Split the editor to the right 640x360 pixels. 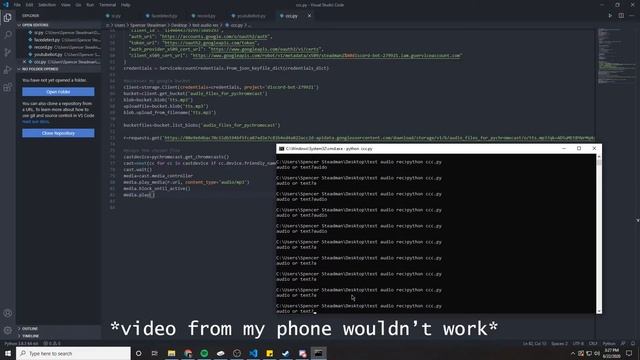[621, 16]
